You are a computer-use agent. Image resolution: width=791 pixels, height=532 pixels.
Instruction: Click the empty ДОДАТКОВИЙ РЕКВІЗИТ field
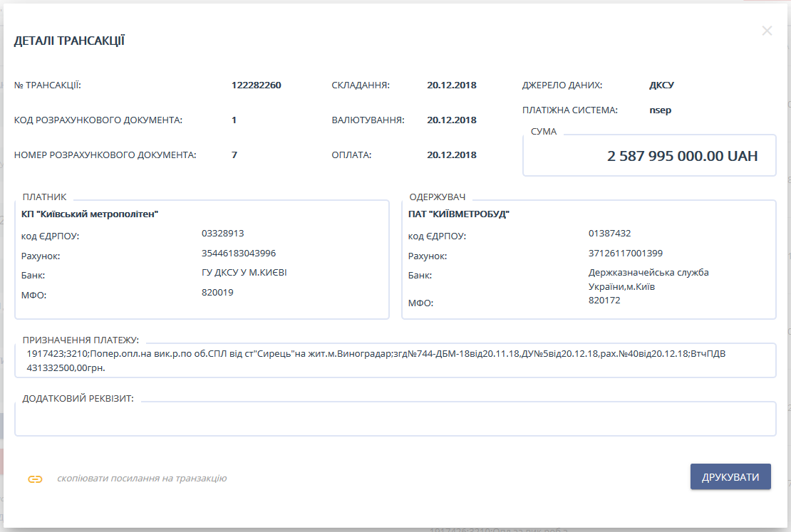[x=395, y=419]
